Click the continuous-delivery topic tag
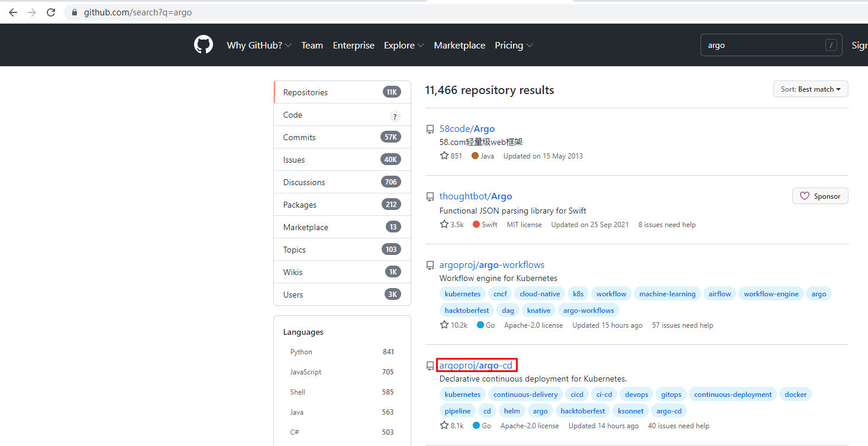 coord(525,395)
